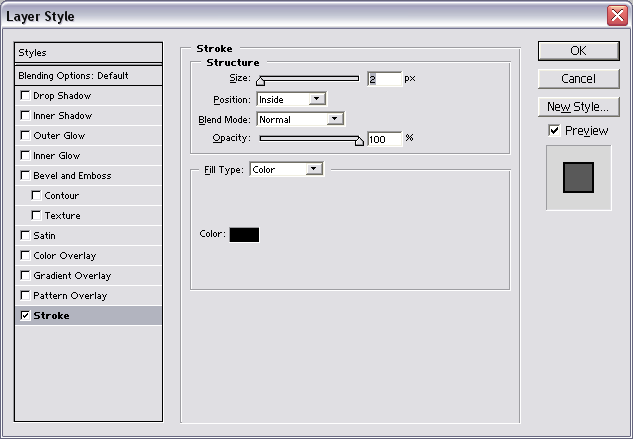The image size is (633, 439).
Task: Select the Color Overlay label
Action: point(65,256)
